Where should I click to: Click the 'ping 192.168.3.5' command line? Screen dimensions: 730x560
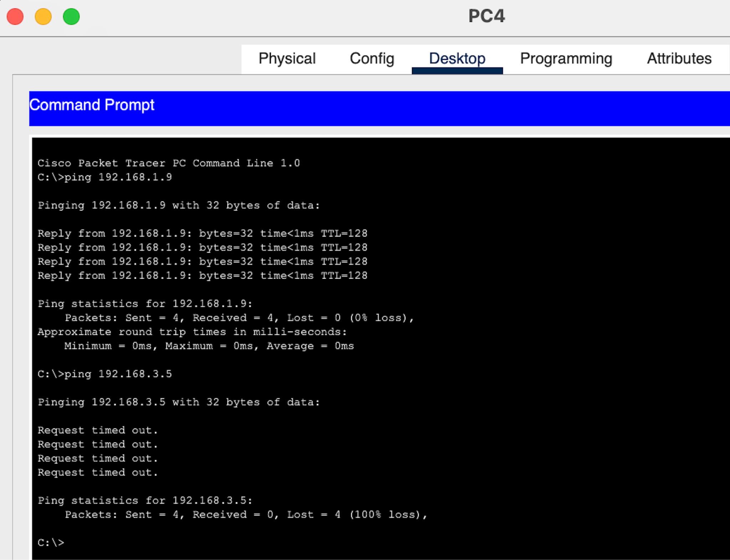click(x=105, y=374)
